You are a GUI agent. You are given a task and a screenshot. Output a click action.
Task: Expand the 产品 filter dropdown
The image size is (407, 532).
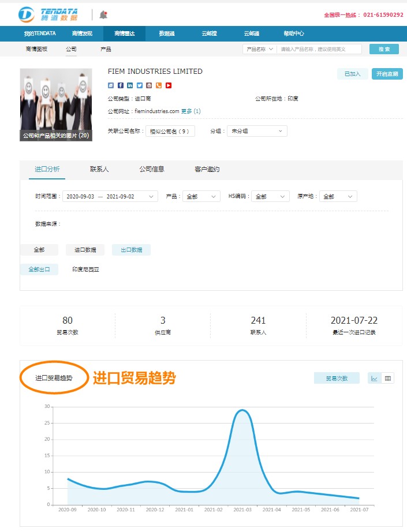(201, 196)
